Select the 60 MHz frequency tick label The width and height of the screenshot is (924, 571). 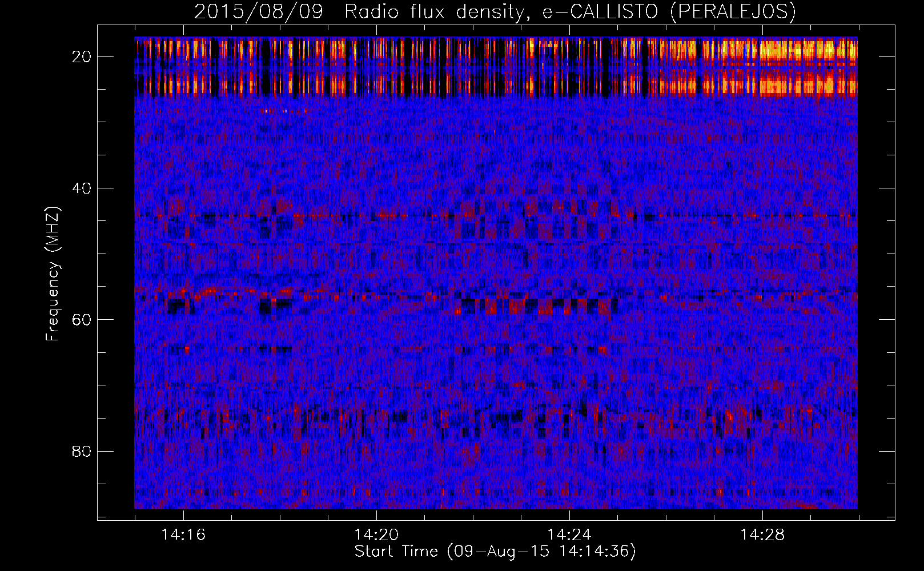(82, 320)
